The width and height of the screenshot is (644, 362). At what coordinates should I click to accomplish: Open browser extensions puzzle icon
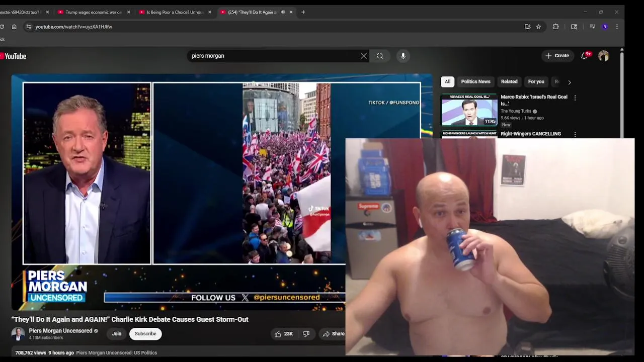[x=556, y=27]
